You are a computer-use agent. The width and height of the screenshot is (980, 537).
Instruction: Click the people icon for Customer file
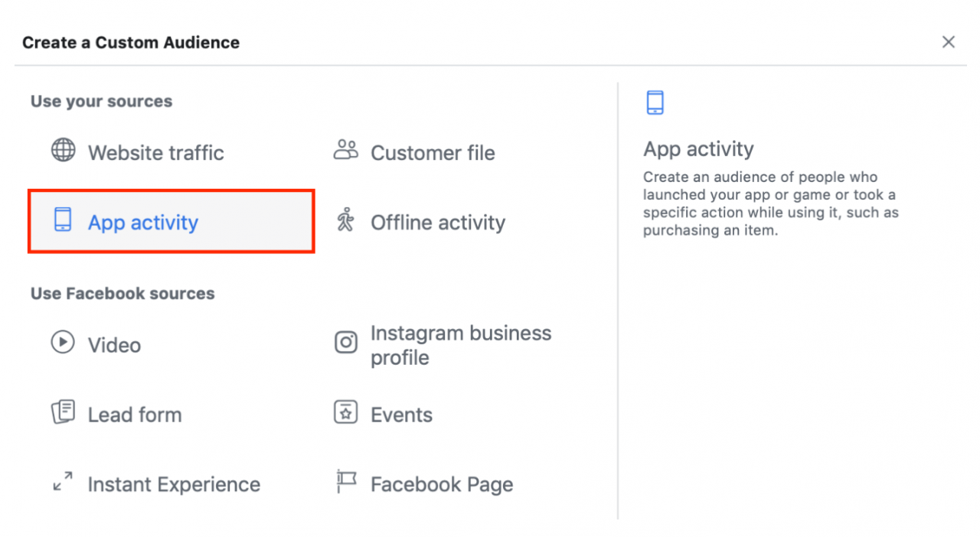tap(346, 150)
